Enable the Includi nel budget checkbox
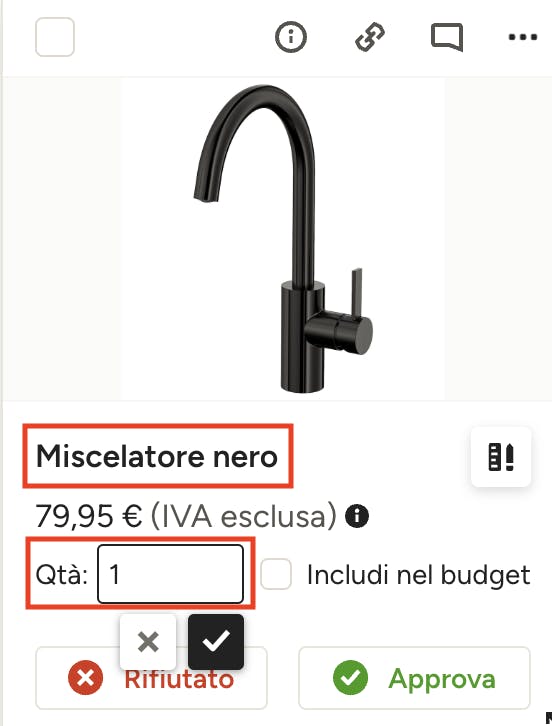552x726 pixels. [276, 574]
